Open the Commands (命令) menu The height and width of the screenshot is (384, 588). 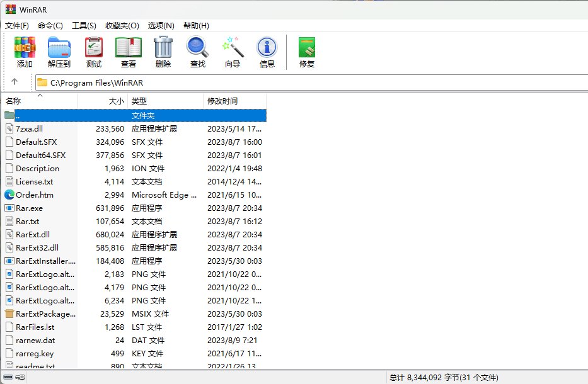[x=50, y=25]
